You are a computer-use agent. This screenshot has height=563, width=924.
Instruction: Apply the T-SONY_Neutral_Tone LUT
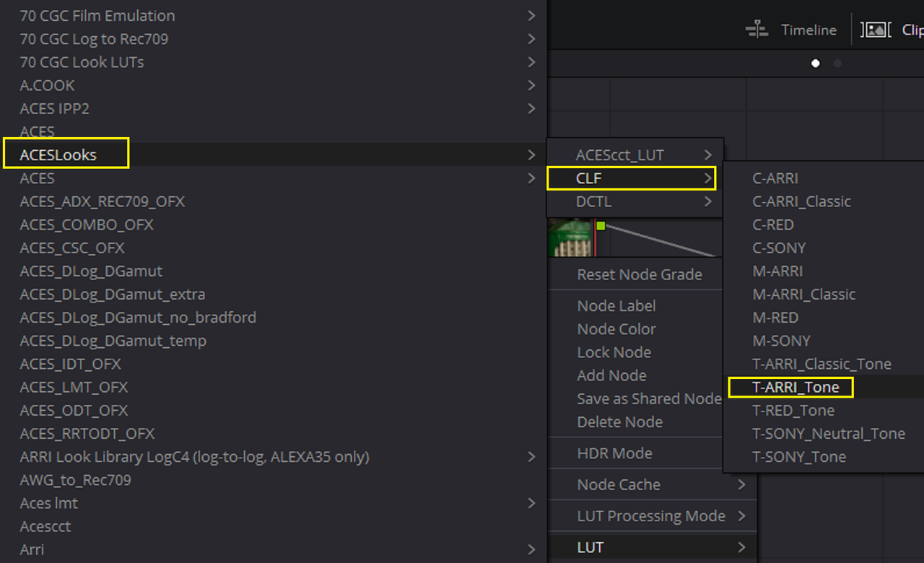[824, 433]
